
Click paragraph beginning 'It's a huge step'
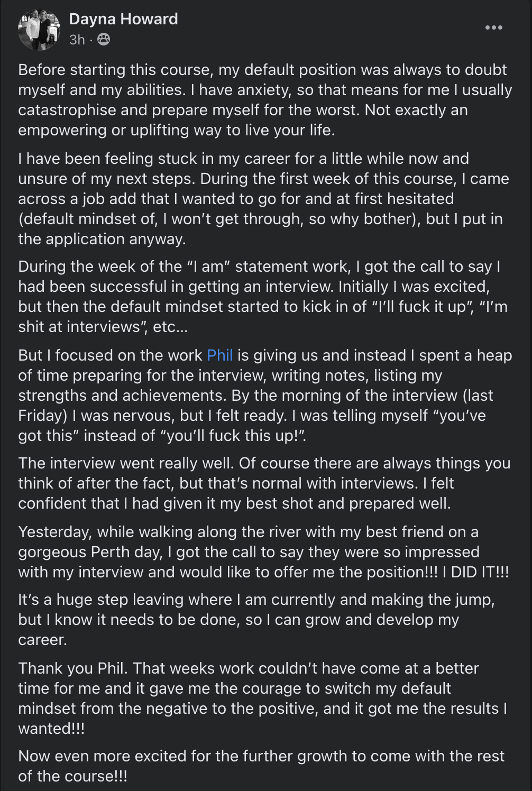[x=256, y=620]
